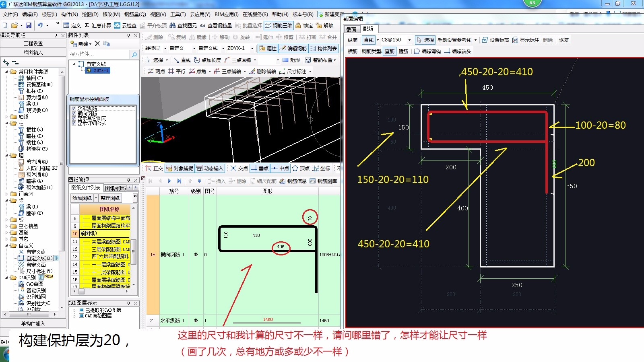Click the 解锁 unlock icon
The height and width of the screenshot is (362, 644).
tap(325, 25)
